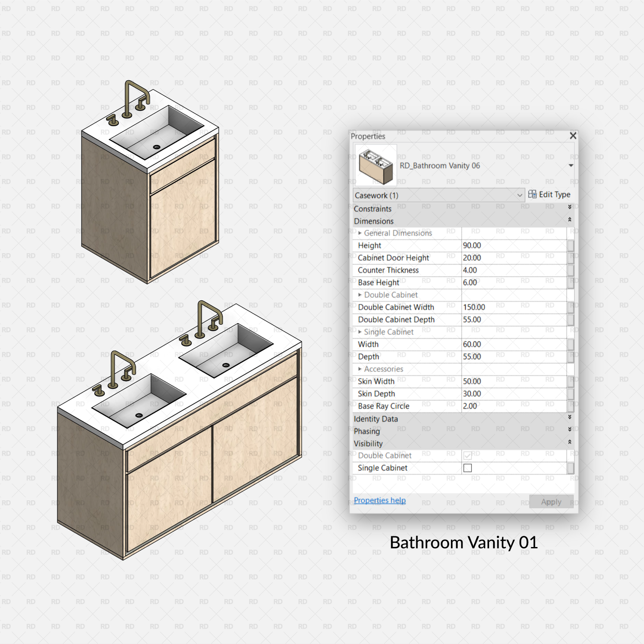Expand the General Dimensions group

click(x=360, y=233)
